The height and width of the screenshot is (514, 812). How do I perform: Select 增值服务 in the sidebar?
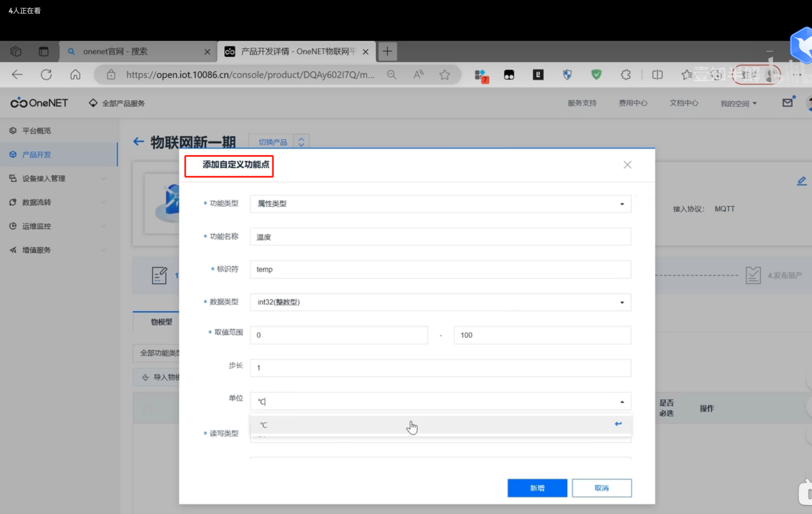[x=36, y=250]
